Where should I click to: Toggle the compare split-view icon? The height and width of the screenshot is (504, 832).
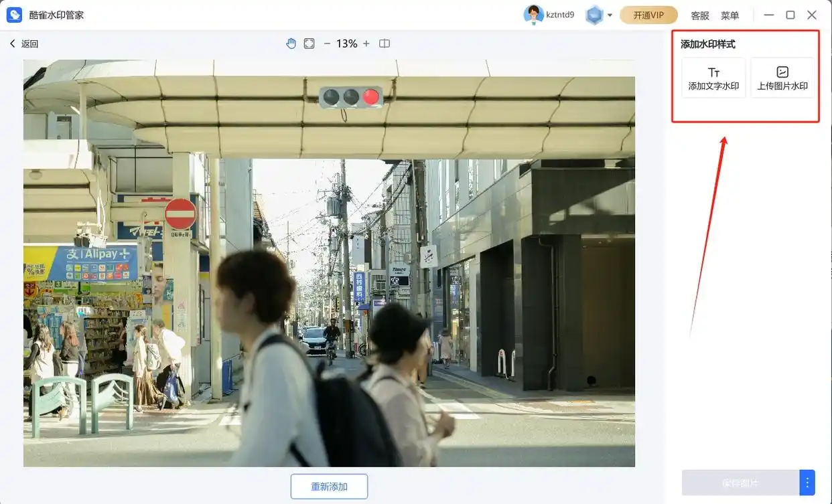(x=385, y=44)
